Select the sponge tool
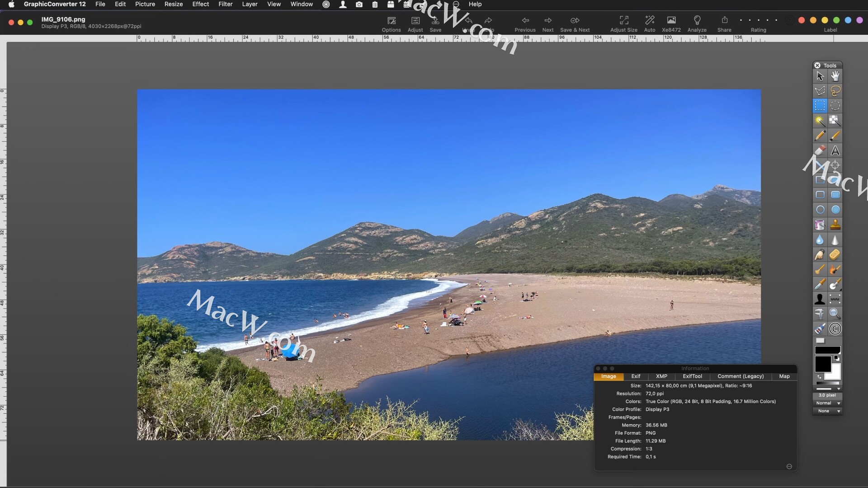 (x=835, y=254)
